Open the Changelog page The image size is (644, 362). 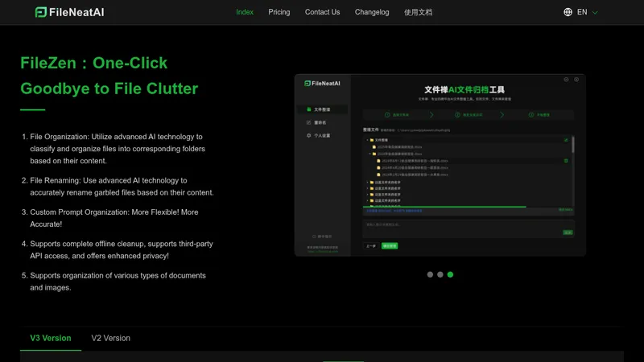(372, 12)
